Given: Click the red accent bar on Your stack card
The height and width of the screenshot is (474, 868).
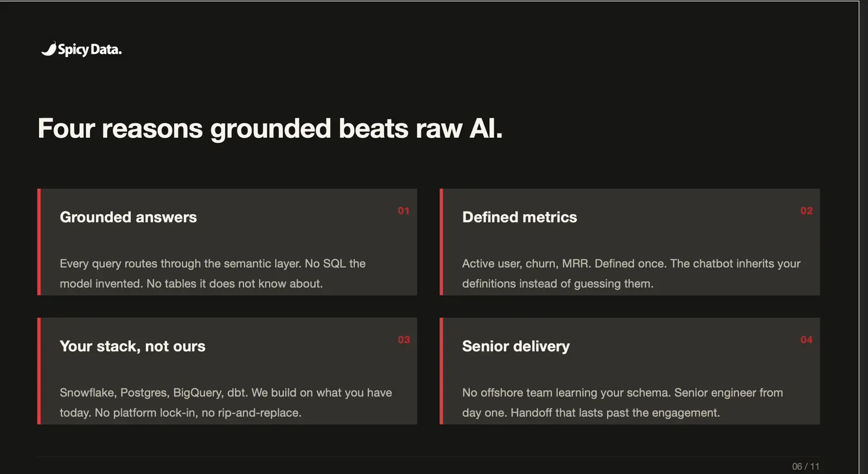Looking at the screenshot, I should click(39, 371).
